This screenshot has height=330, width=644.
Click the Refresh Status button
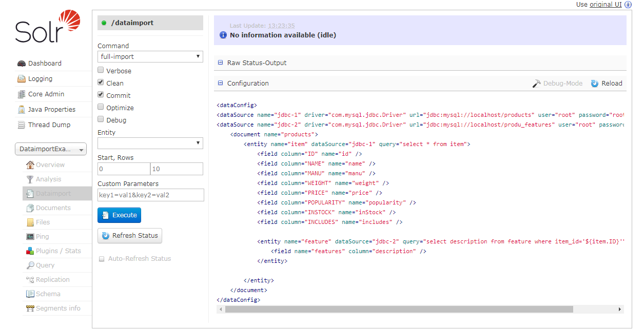click(x=130, y=236)
